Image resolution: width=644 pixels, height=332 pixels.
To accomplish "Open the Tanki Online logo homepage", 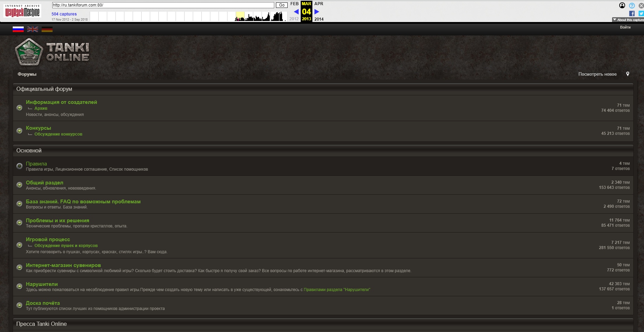I will [52, 52].
